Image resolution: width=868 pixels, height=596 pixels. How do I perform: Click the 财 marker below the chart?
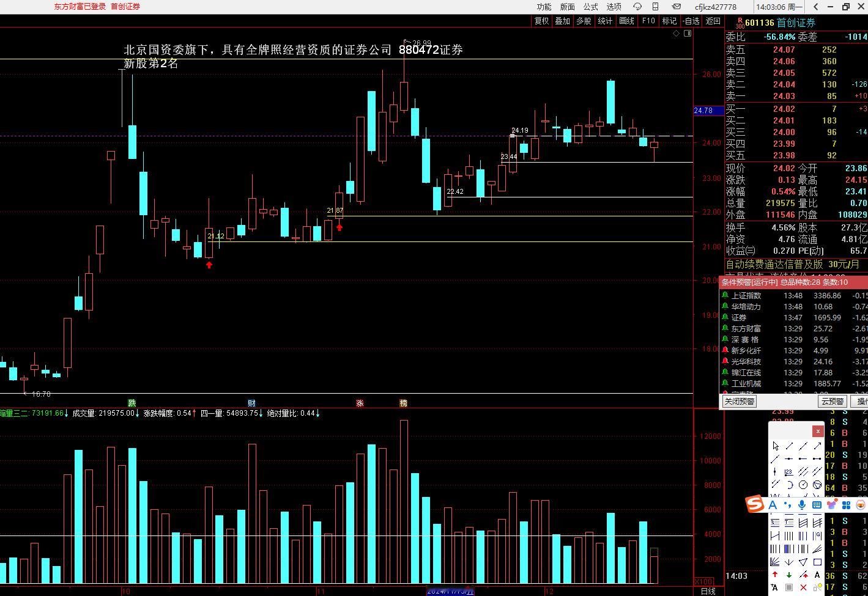tap(251, 403)
